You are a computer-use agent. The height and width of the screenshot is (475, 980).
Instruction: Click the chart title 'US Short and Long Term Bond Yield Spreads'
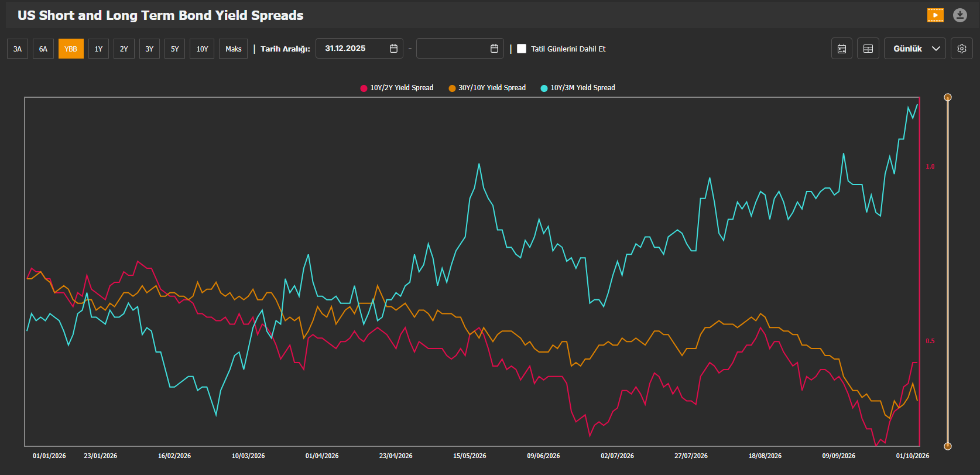[x=160, y=15]
